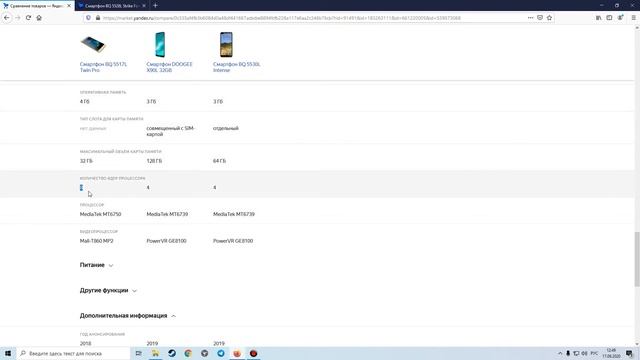640x360 pixels.
Task: Click the tracking protection shield icon
Action: pyautogui.click(x=88, y=18)
